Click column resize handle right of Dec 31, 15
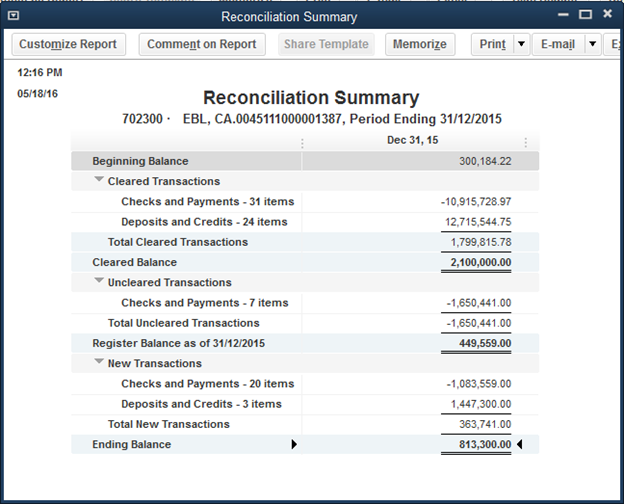624x504 pixels. tap(525, 142)
